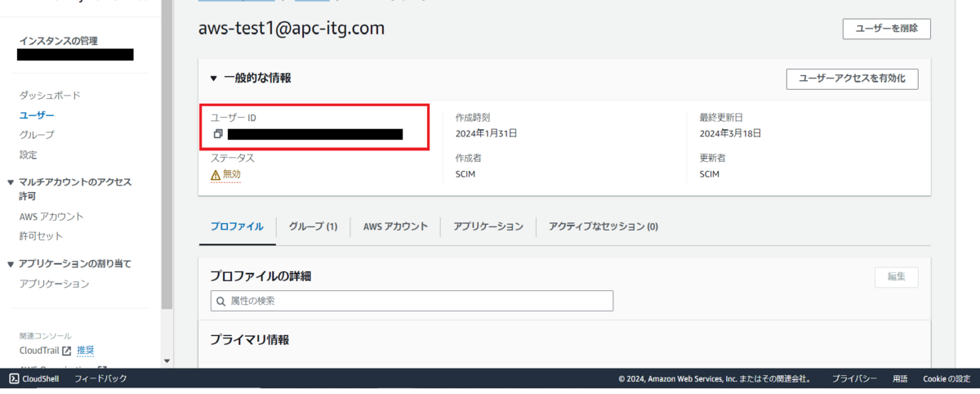The height and width of the screenshot is (394, 980).
Task: Click ユーザーアクセスを有効化 button
Action: 852,78
